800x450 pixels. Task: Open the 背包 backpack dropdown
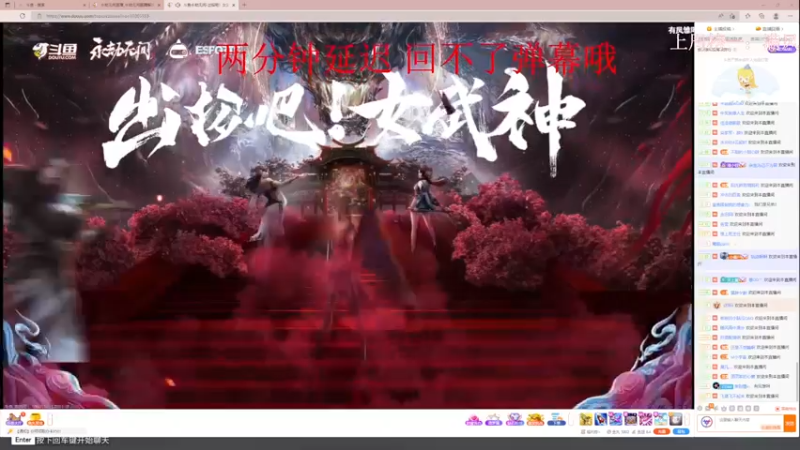point(591,432)
